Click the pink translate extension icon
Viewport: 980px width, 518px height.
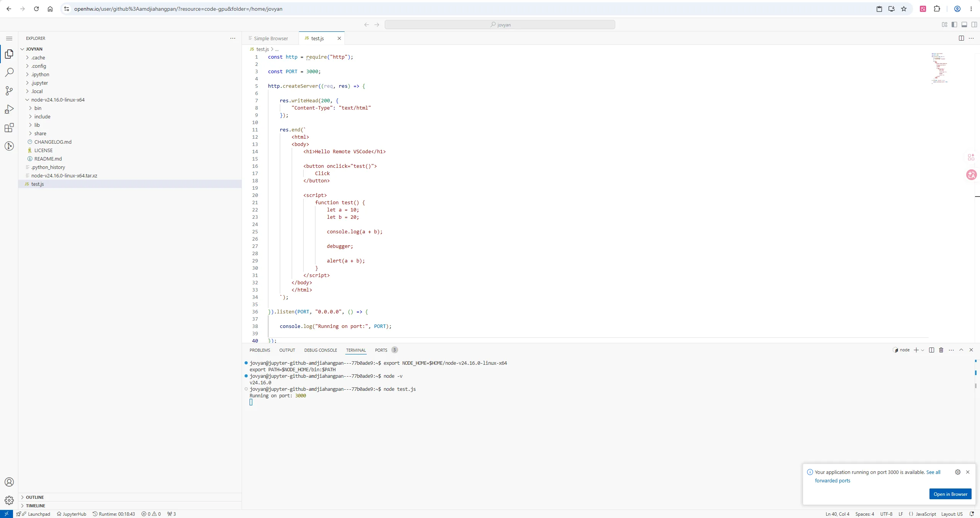pyautogui.click(x=923, y=9)
